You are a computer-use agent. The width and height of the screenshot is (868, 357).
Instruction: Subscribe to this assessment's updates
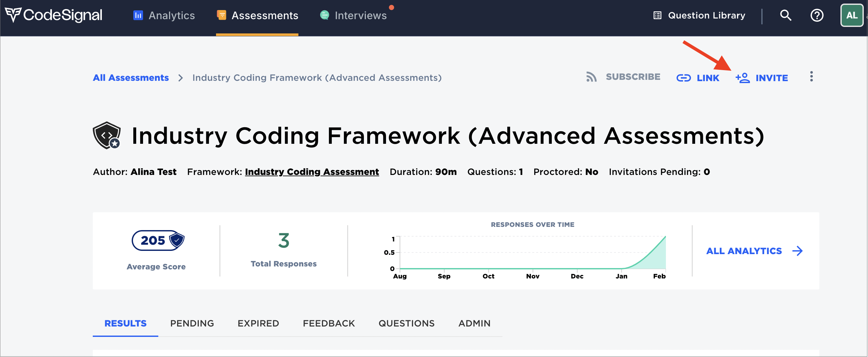click(623, 77)
